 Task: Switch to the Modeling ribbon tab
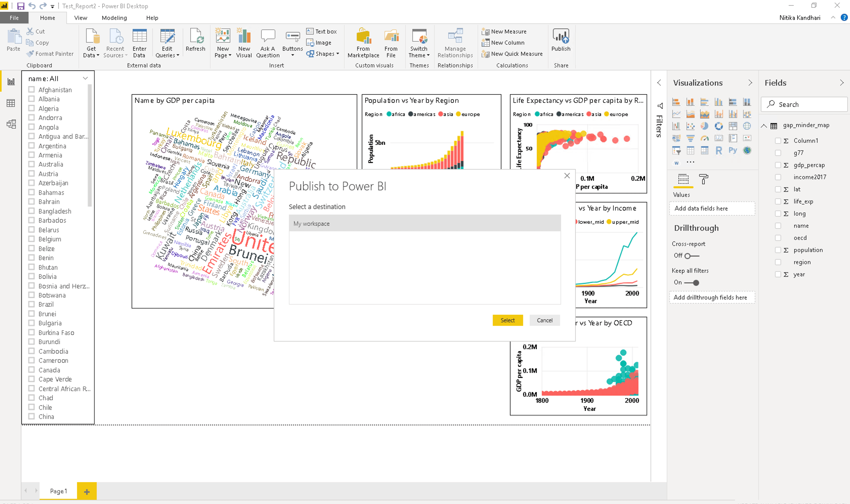coord(114,18)
